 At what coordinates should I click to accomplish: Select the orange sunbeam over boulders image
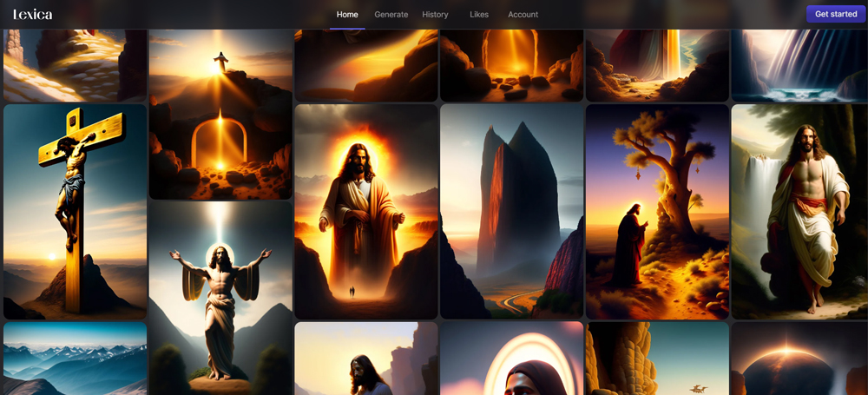[366, 65]
